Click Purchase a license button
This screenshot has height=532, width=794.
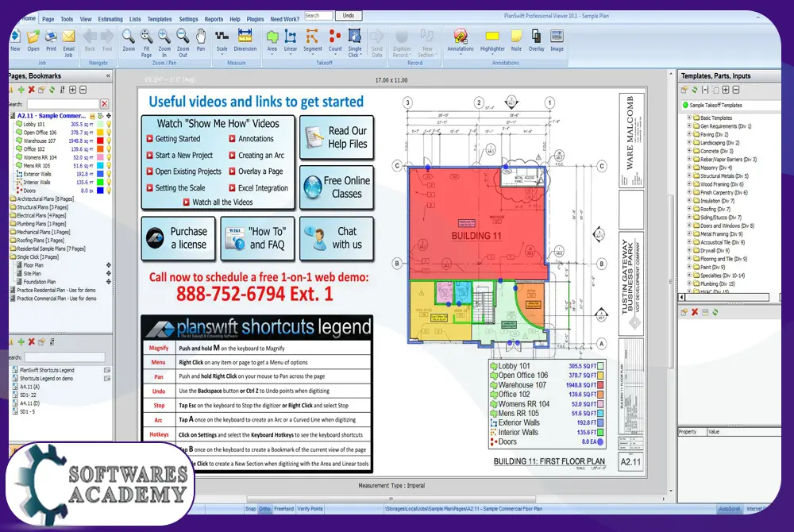(178, 238)
